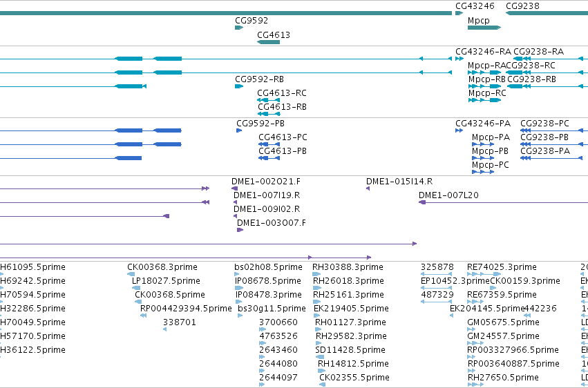Click protein Mpcp-PB label
588x388 pixels.
(490, 151)
